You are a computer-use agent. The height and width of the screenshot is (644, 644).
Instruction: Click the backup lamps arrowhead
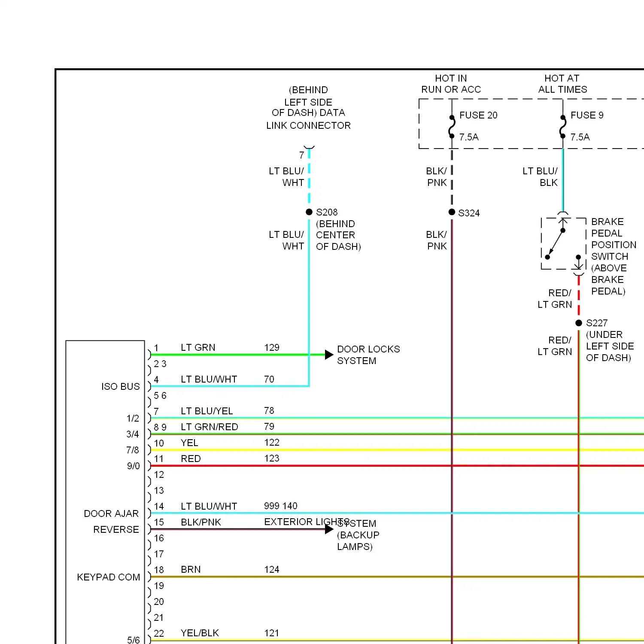(329, 529)
